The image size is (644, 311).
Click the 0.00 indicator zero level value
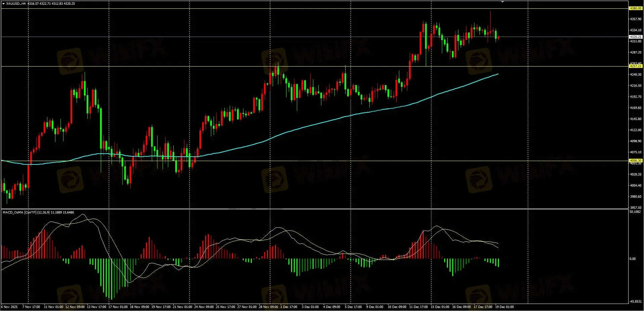click(x=633, y=259)
